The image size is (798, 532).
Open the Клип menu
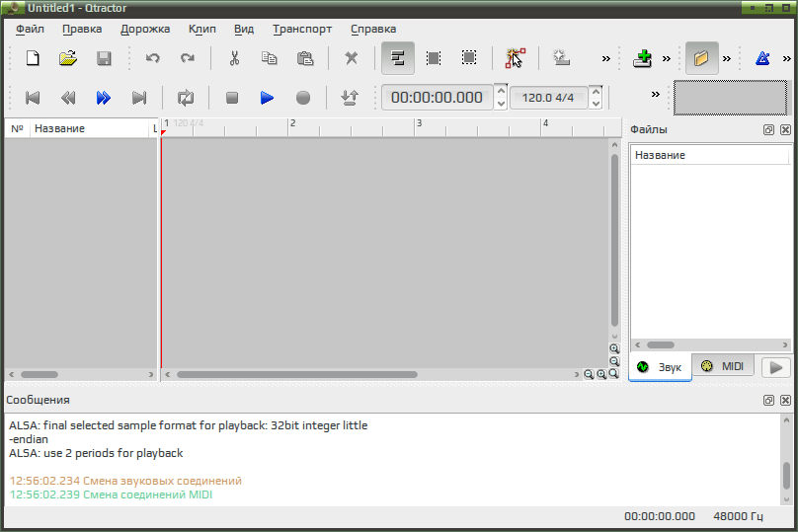point(202,29)
